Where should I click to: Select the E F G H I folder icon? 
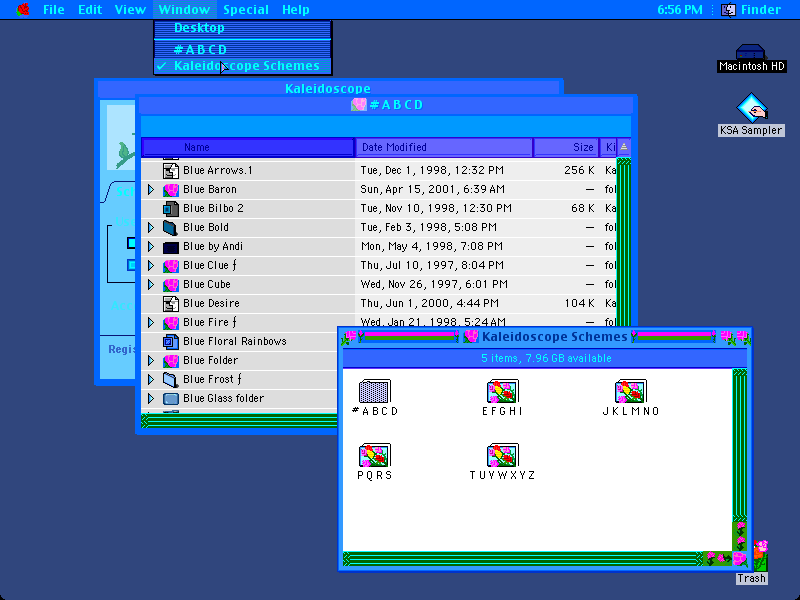503,392
